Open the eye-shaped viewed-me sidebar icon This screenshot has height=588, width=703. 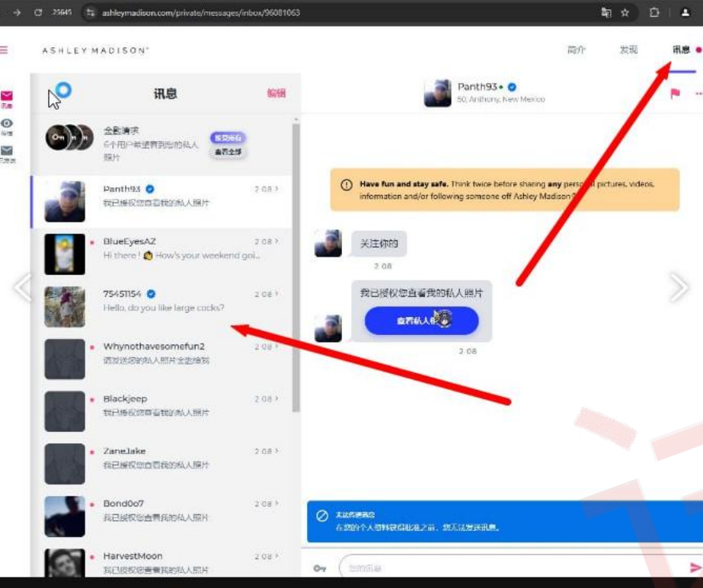(x=6, y=125)
